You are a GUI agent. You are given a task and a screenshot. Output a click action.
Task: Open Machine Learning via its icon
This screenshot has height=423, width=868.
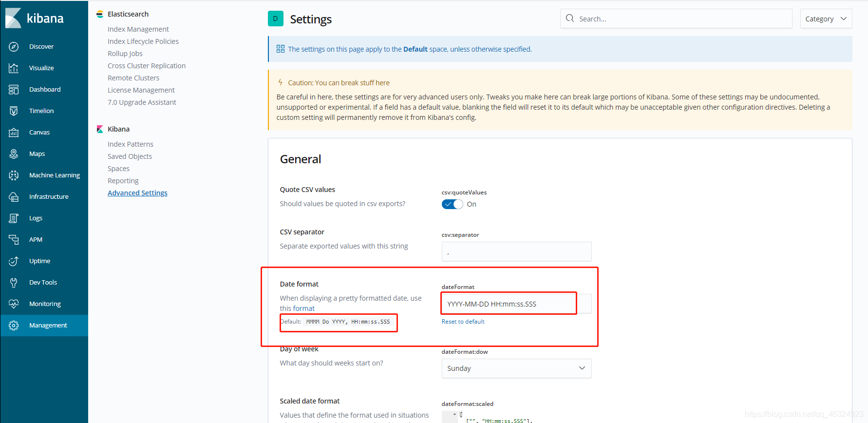(14, 175)
